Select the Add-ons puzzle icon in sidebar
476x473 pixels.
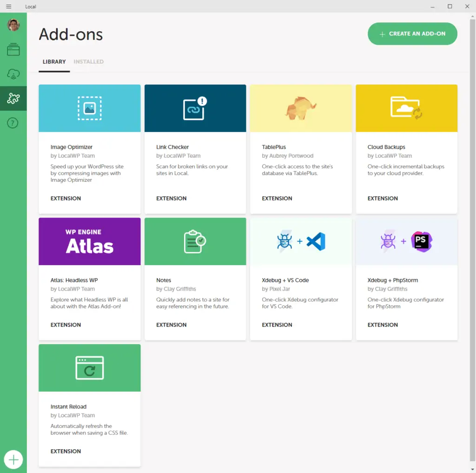coord(13,99)
